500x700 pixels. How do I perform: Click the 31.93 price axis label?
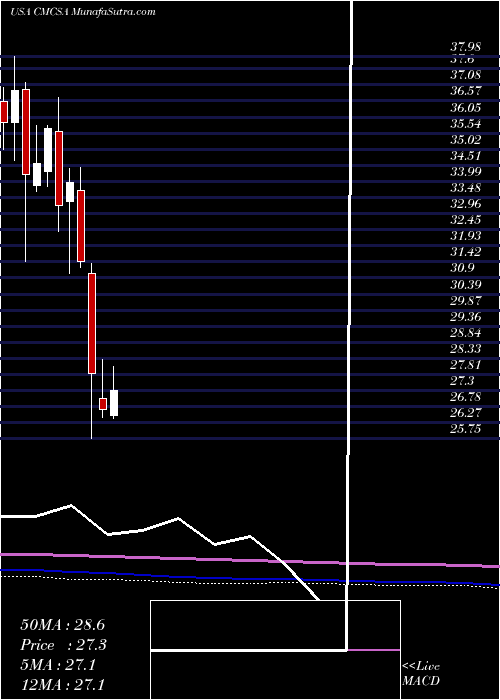pos(466,236)
